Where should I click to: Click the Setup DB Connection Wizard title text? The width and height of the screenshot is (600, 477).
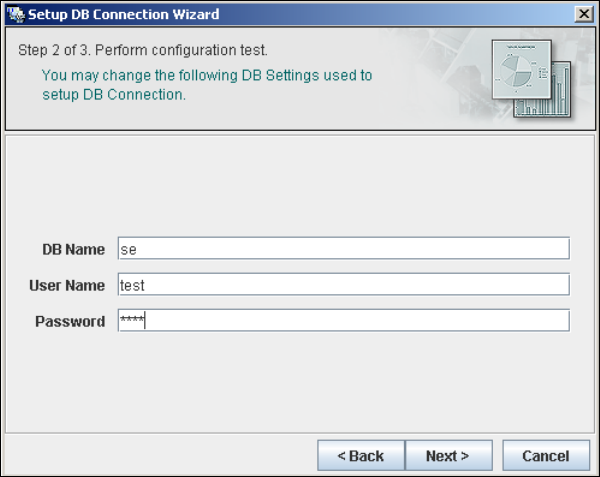tap(124, 15)
